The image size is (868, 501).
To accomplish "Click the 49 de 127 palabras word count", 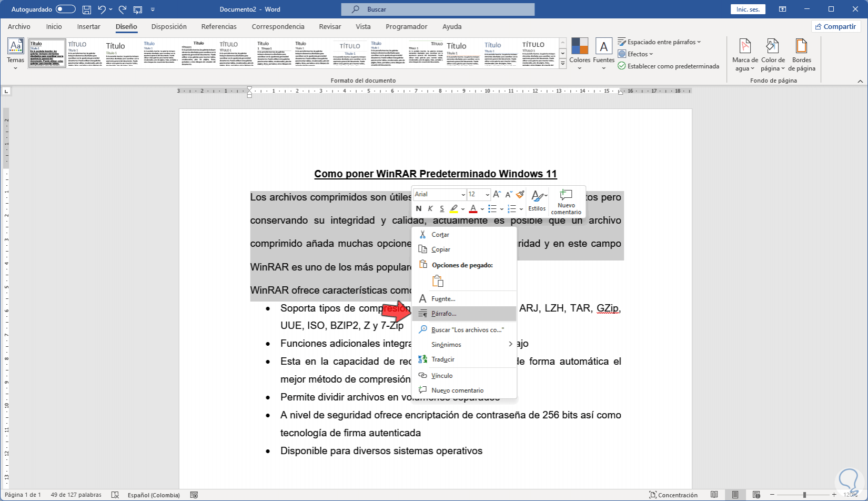I will [x=76, y=495].
